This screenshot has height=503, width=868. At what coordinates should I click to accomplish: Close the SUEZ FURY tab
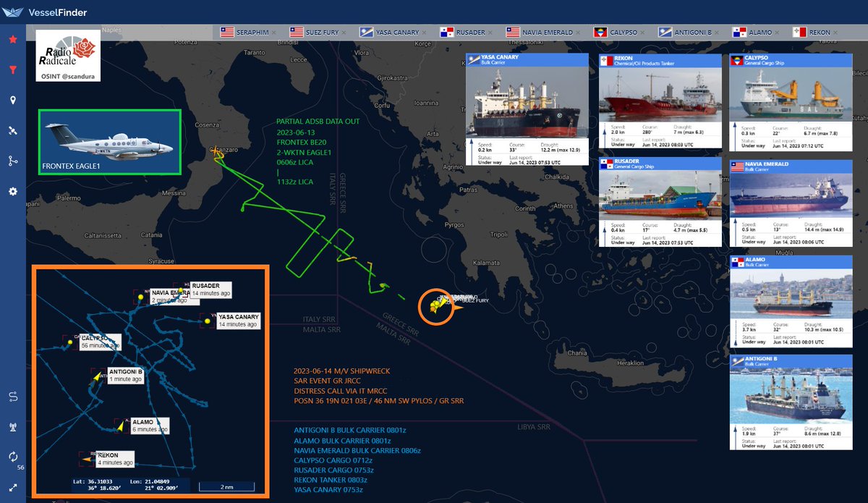(344, 33)
